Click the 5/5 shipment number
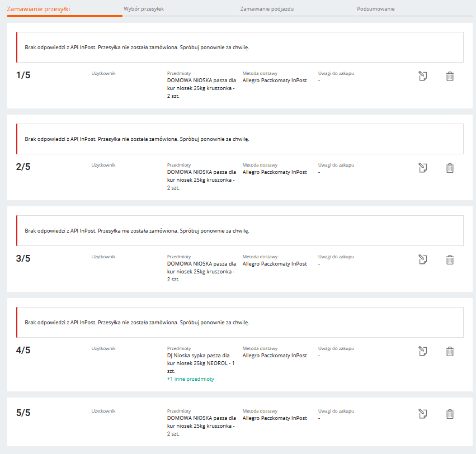 pyautogui.click(x=23, y=413)
